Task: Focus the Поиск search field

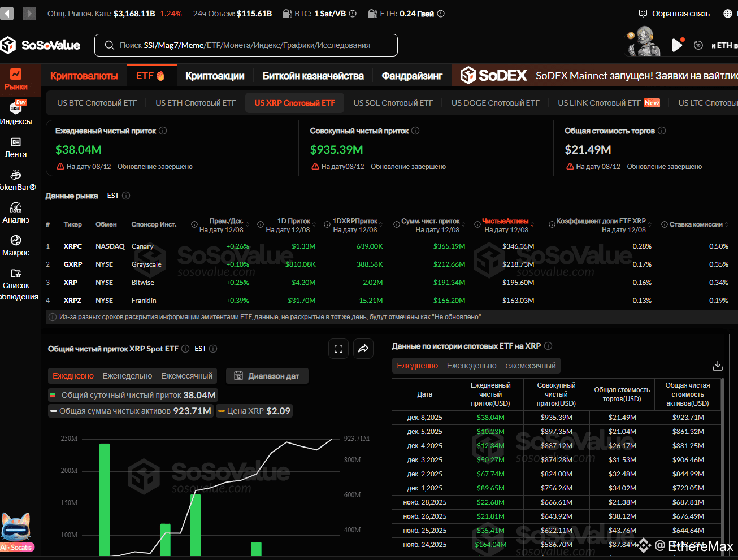Action: point(246,45)
